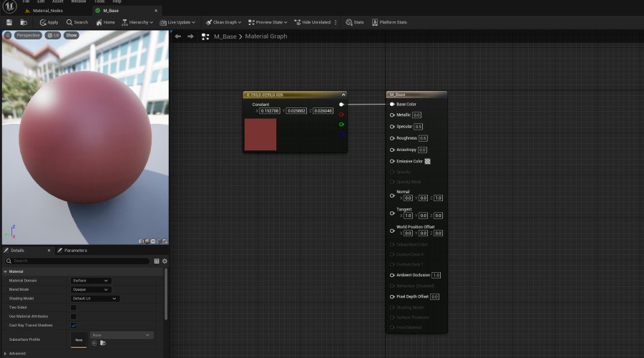Viewport: 644px width, 358px height.
Task: Enable Use Material Attributes checkbox
Action: (74, 316)
